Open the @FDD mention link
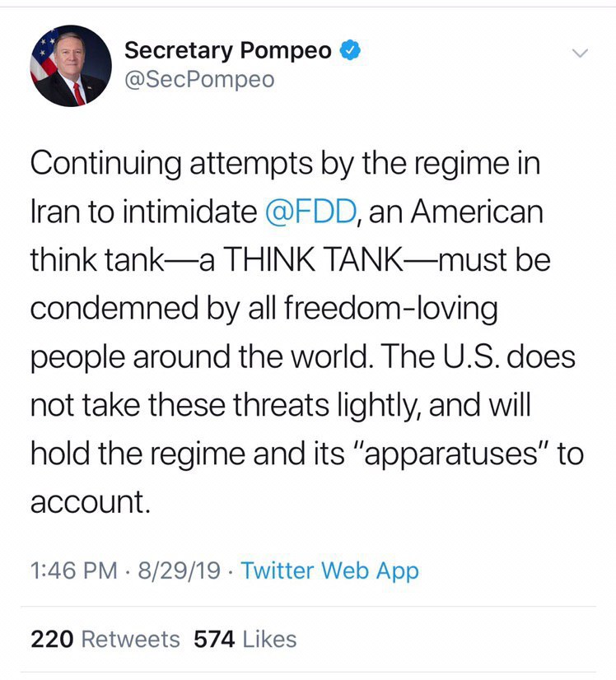This screenshot has width=616, height=680. click(311, 212)
